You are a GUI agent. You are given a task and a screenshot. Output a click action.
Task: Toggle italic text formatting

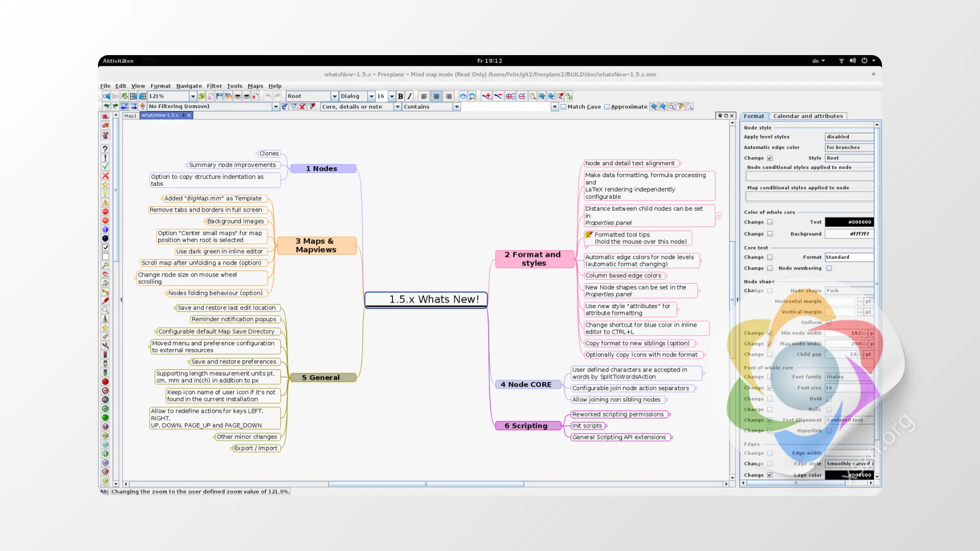409,96
